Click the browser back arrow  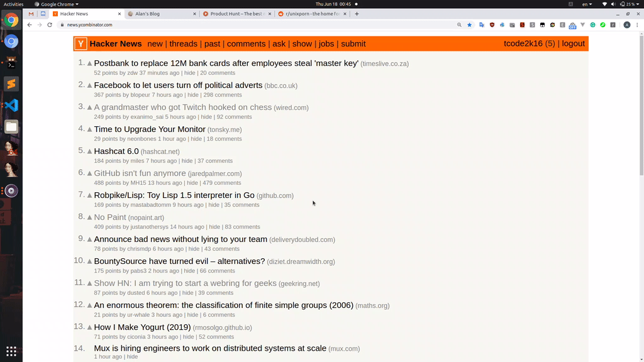[30, 25]
